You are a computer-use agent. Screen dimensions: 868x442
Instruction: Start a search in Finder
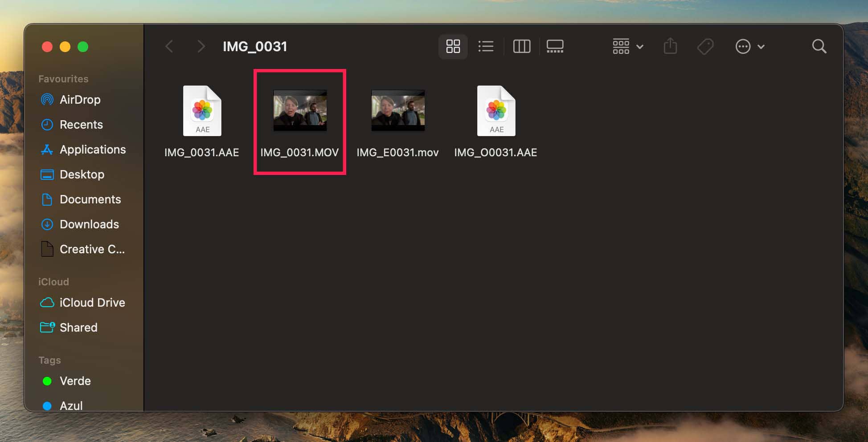[x=819, y=46]
